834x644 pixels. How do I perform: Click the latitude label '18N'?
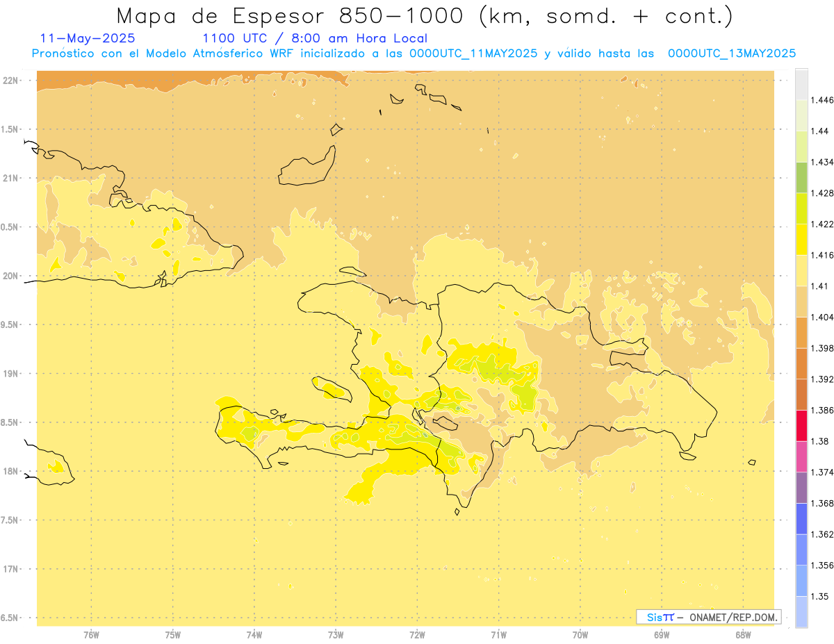10,471
